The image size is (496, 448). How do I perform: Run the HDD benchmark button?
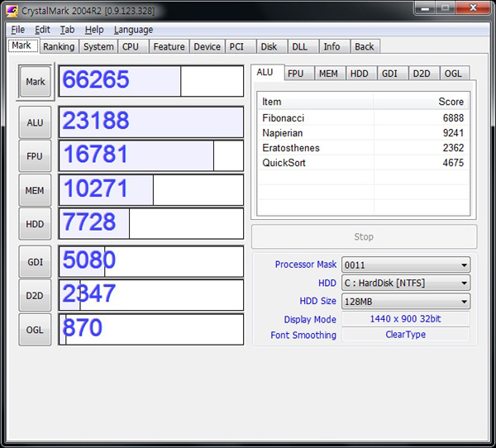(35, 224)
